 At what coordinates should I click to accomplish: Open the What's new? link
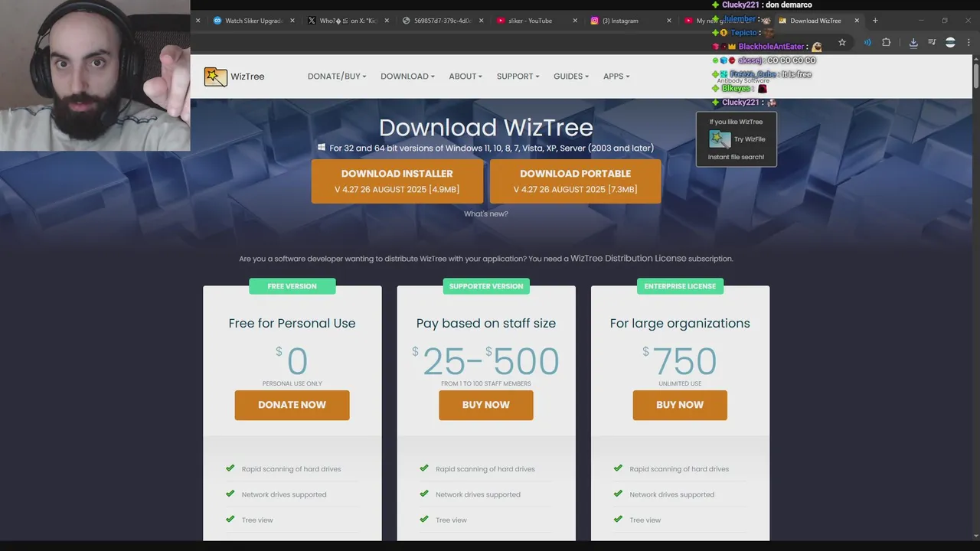point(486,214)
